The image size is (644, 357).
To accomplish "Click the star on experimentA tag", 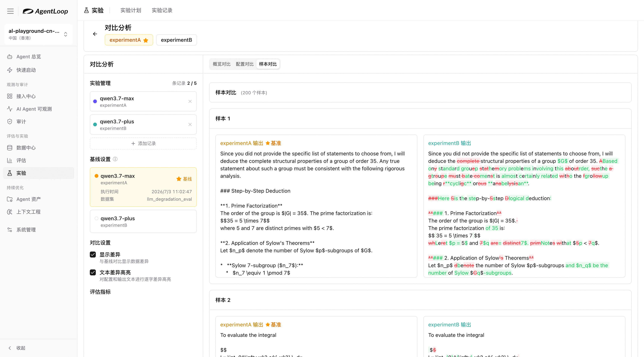I will (146, 40).
